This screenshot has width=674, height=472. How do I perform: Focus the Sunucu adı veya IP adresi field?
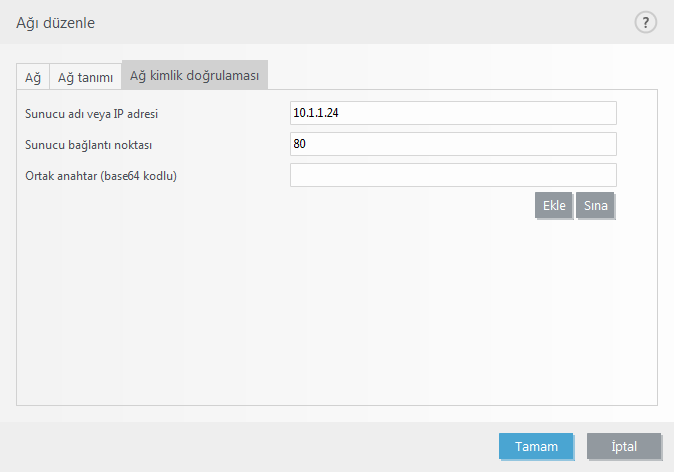click(453, 113)
